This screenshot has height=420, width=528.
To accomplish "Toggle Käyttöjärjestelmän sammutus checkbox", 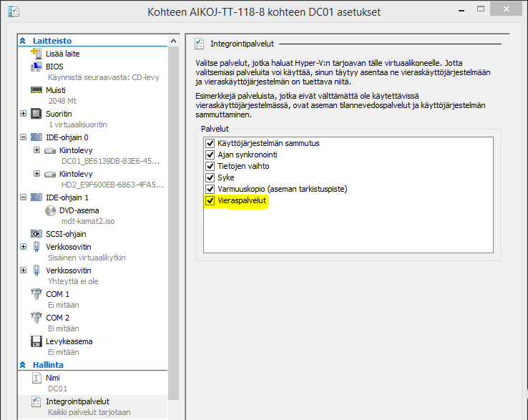I will pos(210,143).
